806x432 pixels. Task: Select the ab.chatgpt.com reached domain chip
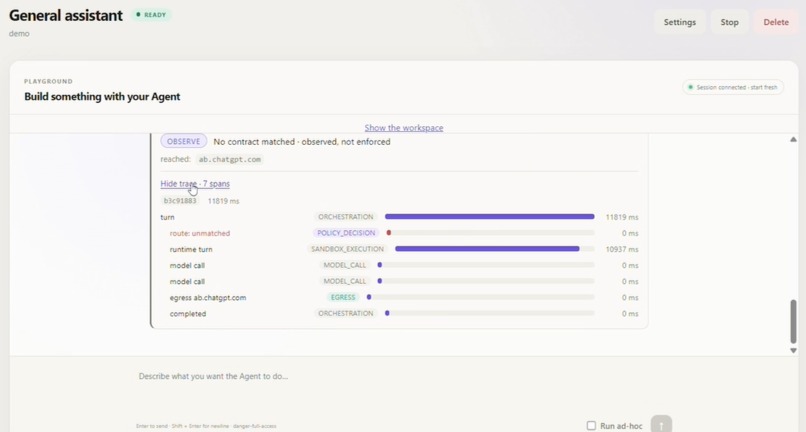[x=229, y=159]
